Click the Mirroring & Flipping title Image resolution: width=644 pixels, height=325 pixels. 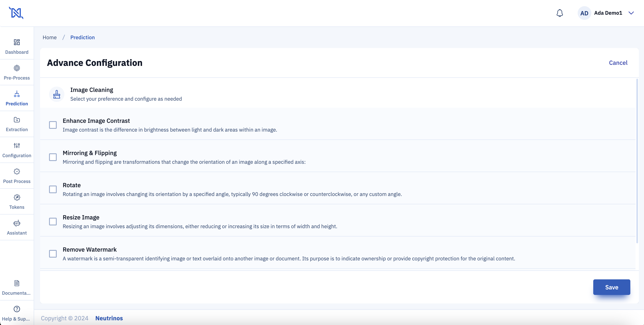90,153
